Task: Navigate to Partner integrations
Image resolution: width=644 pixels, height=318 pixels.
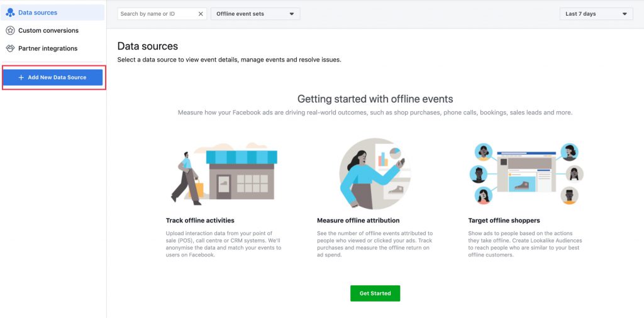Action: click(x=48, y=48)
